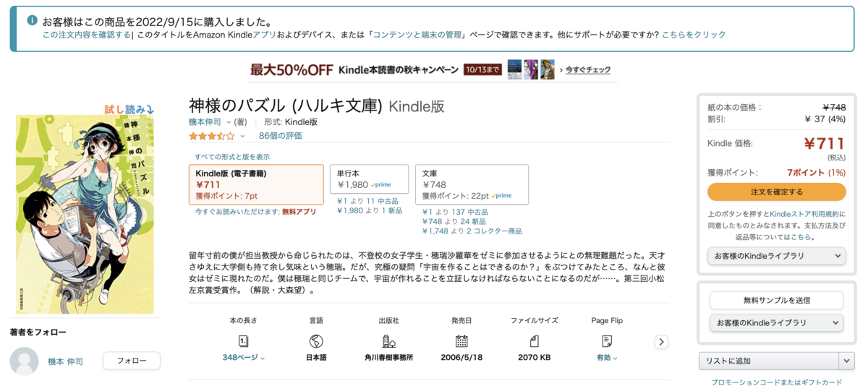The width and height of the screenshot is (868, 386).
Task: Open author 機本伸司 link under title
Action: pos(206,122)
